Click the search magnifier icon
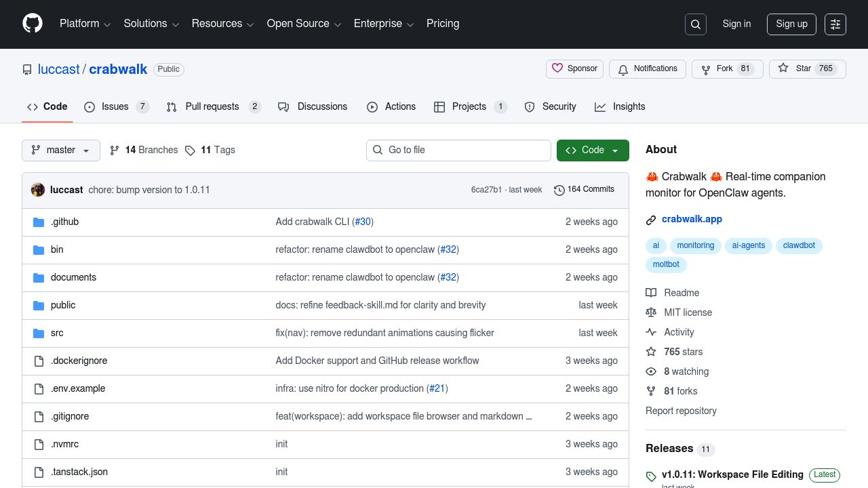 [x=696, y=24]
